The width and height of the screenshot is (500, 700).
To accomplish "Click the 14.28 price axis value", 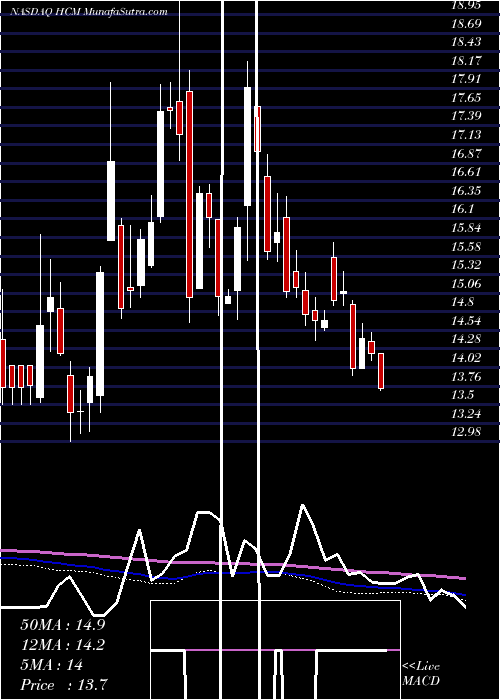I will (x=466, y=339).
